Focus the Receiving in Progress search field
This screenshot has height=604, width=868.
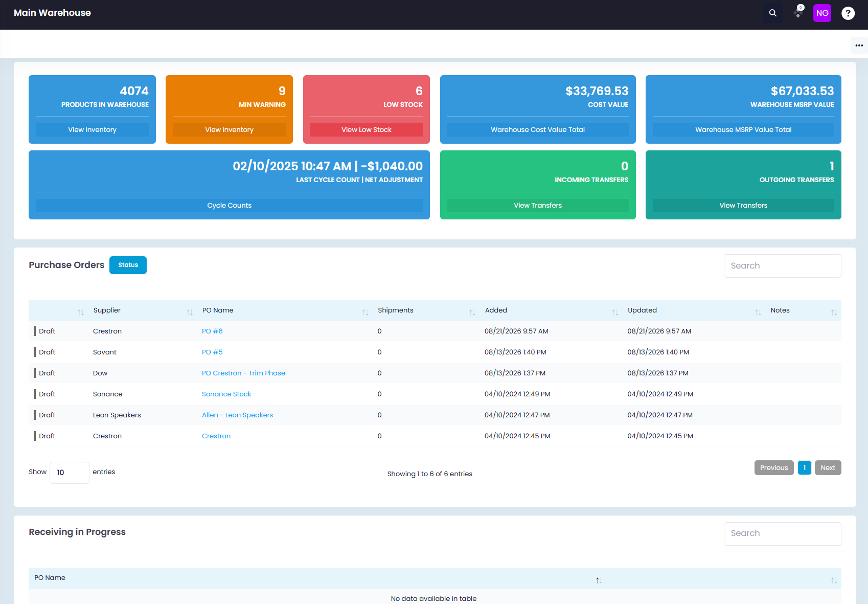pos(782,533)
